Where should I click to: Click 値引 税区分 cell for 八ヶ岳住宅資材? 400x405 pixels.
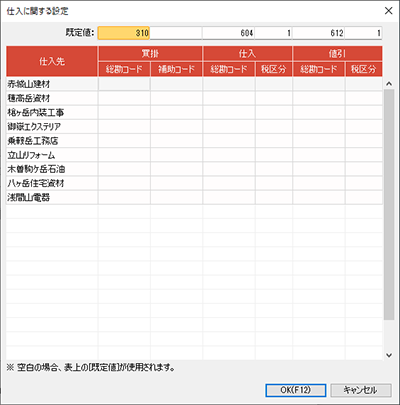click(x=364, y=183)
